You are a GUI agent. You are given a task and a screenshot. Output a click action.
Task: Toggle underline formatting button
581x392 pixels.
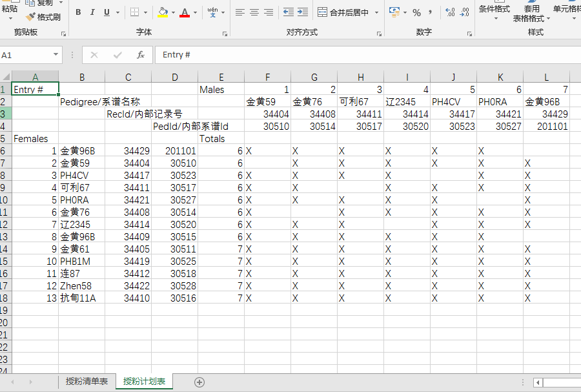tap(107, 12)
